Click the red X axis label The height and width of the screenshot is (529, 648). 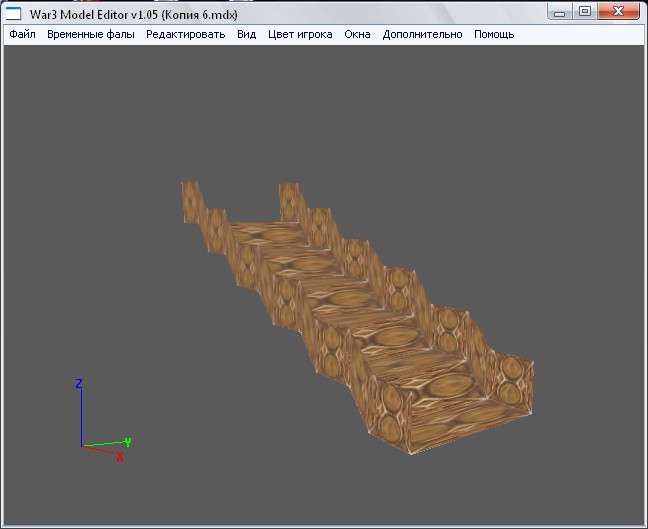120,457
